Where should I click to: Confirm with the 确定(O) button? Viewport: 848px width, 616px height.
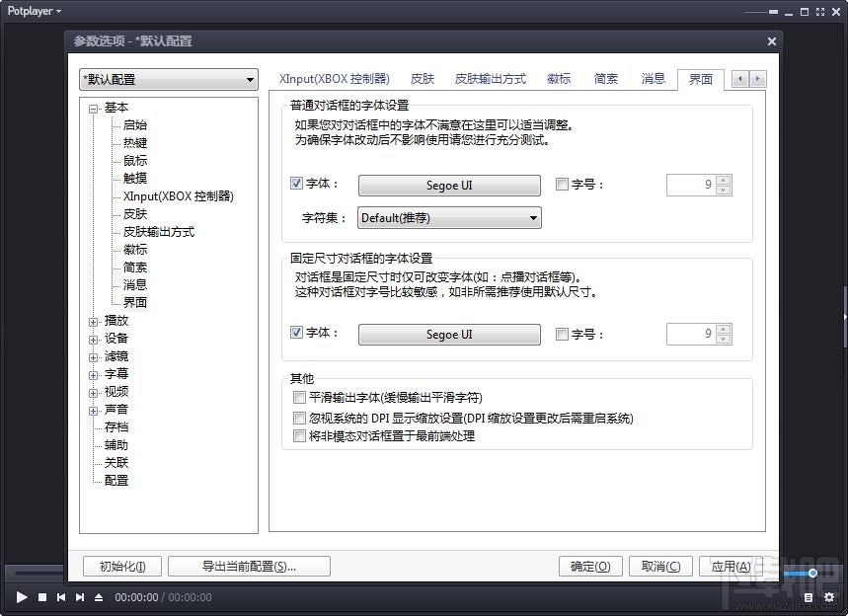coord(590,567)
